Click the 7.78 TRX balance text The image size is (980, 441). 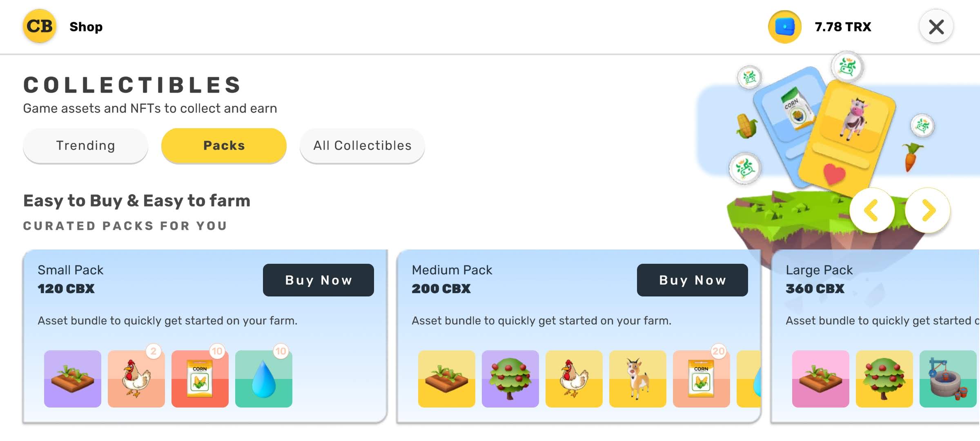click(x=843, y=27)
